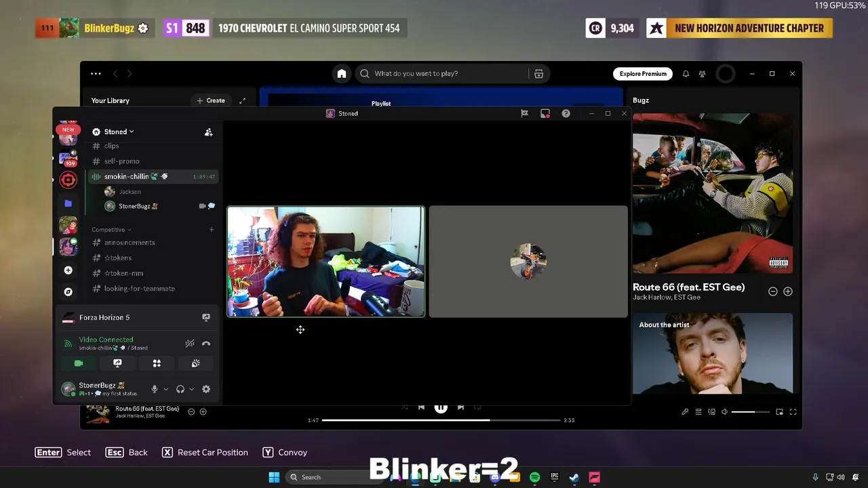Click Explore Premium button
Image resolution: width=868 pixels, height=488 pixels.
[x=643, y=74]
